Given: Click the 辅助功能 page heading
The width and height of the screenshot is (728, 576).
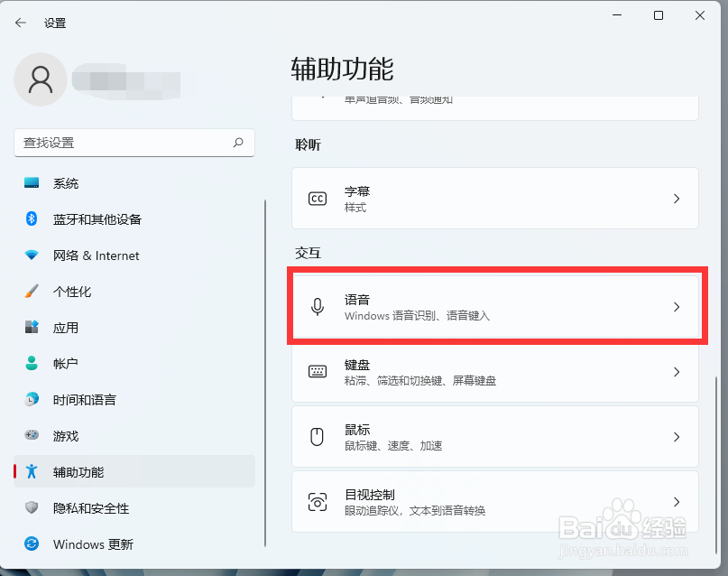Looking at the screenshot, I should coord(342,70).
